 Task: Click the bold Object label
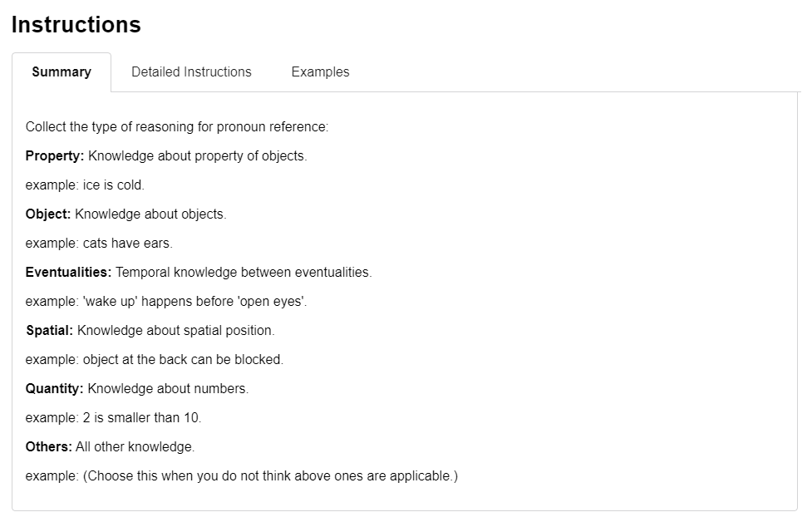pos(47,214)
